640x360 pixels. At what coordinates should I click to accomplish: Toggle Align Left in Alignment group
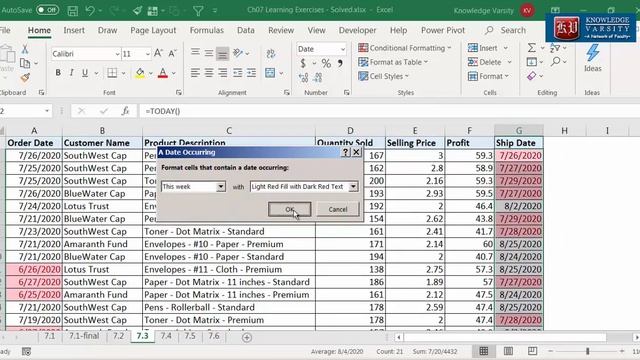[x=195, y=73]
